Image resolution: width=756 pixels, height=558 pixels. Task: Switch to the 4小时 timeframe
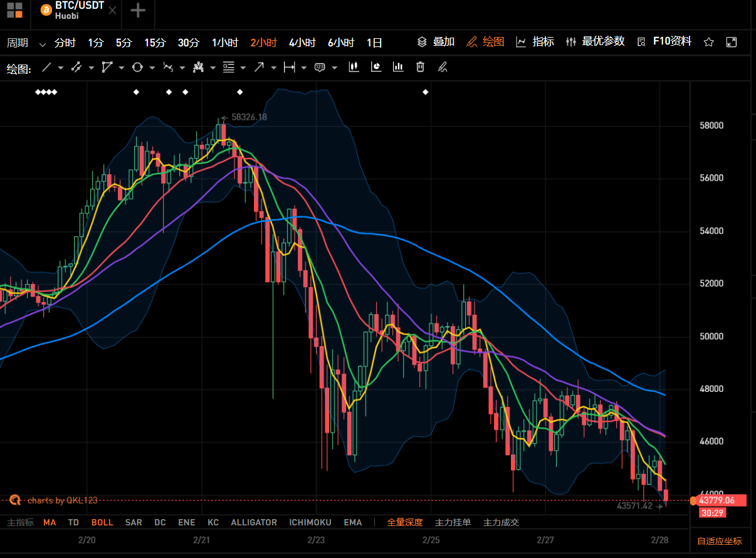coord(302,43)
